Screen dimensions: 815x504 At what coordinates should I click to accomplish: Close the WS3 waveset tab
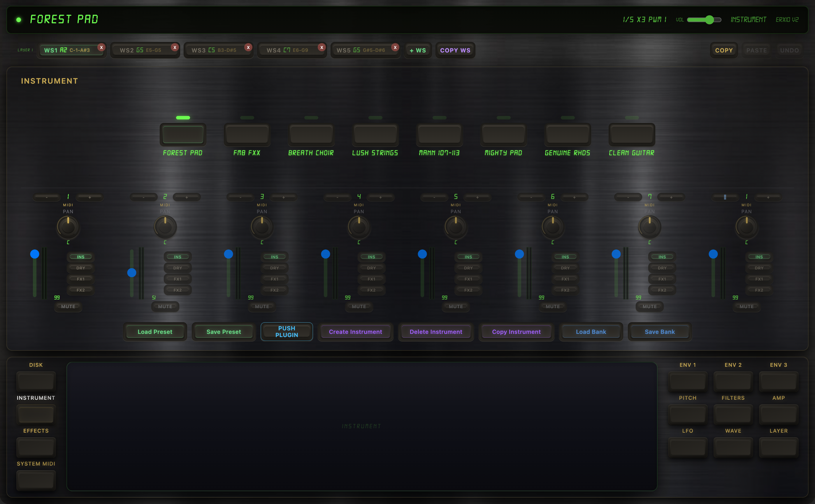tap(248, 47)
